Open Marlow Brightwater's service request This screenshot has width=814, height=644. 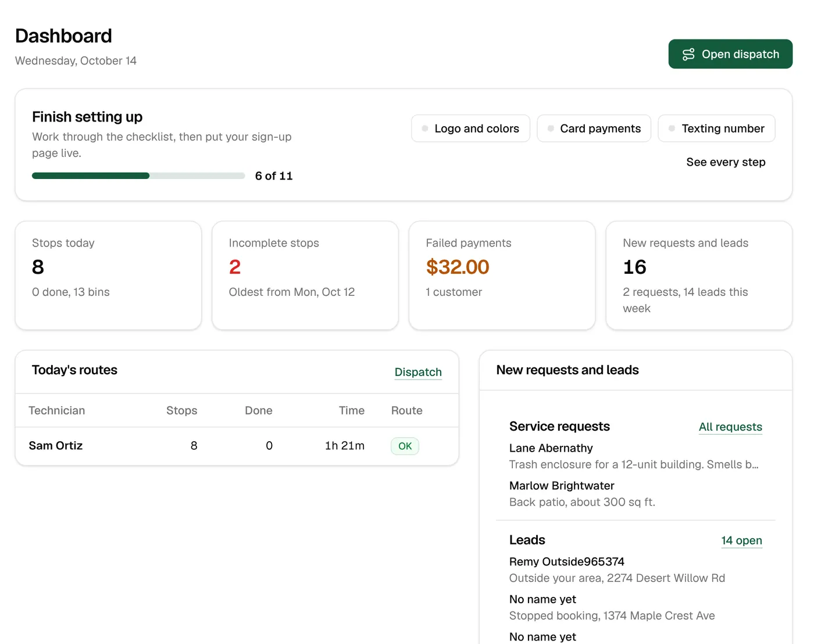[636, 493]
